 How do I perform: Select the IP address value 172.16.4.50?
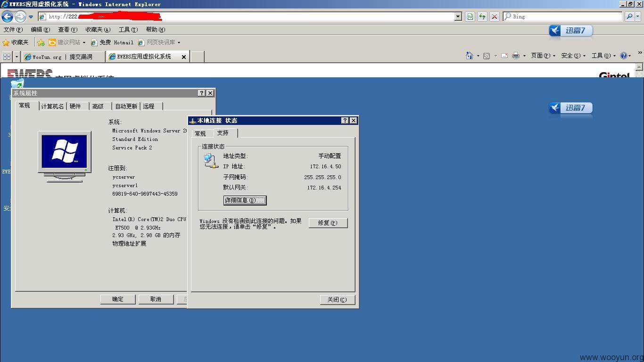(x=325, y=166)
